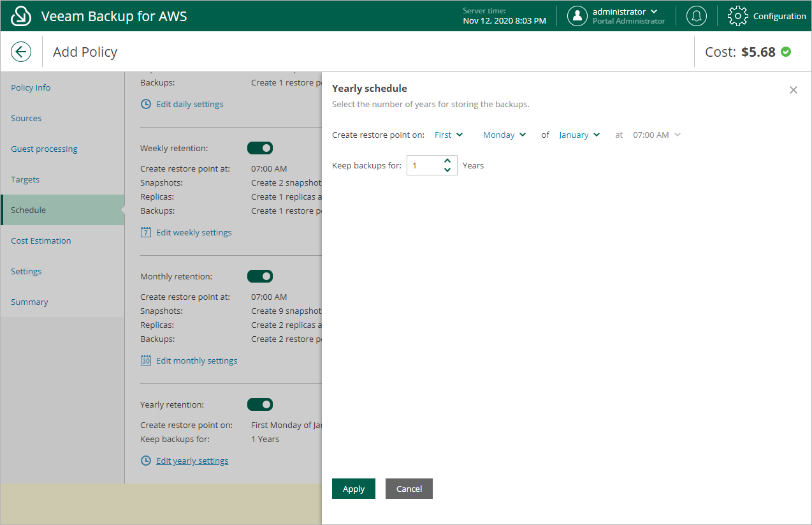Screen dimensions: 812x525
Task: Go to the Policy Info step
Action: (x=31, y=87)
